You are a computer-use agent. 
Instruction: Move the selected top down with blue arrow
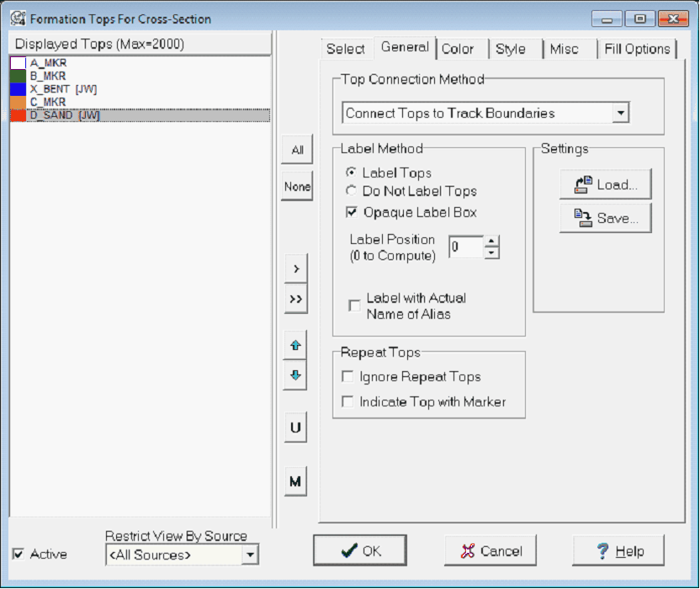coord(295,375)
